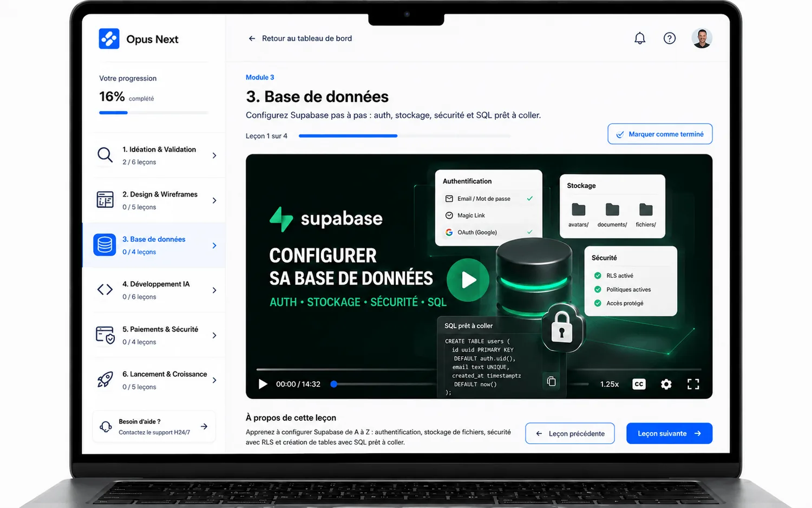This screenshot has height=508, width=812.
Task: Click the Base de données database icon
Action: [x=104, y=245]
